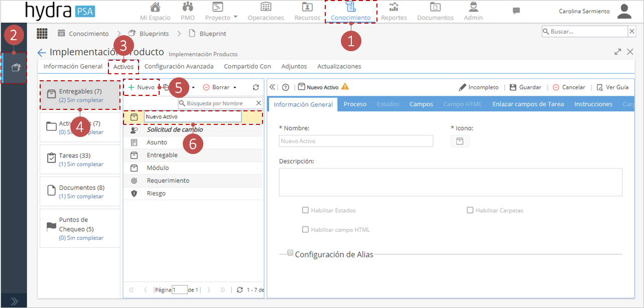
Task: Go back with the left arrow
Action: [x=42, y=53]
